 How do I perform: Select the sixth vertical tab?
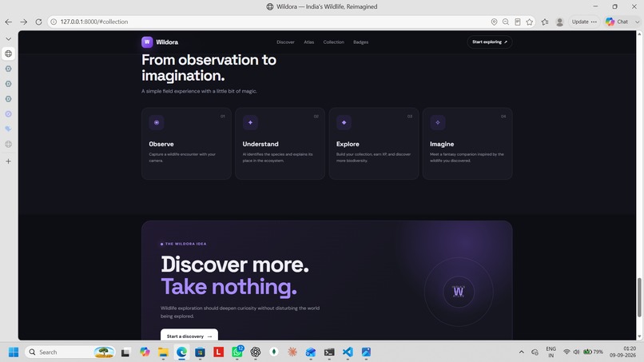(9, 129)
